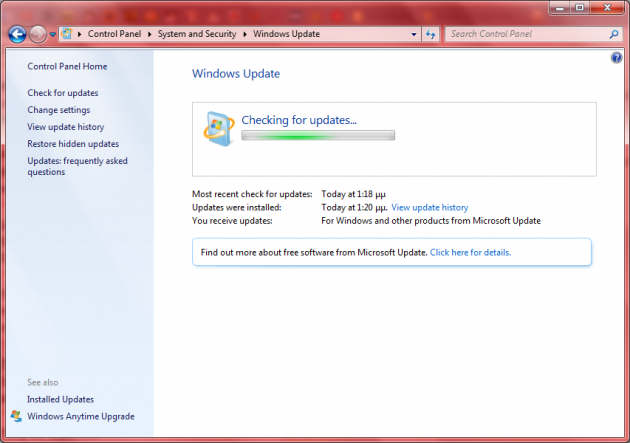
Task: Click the Control Panel icon in address bar
Action: coord(67,34)
